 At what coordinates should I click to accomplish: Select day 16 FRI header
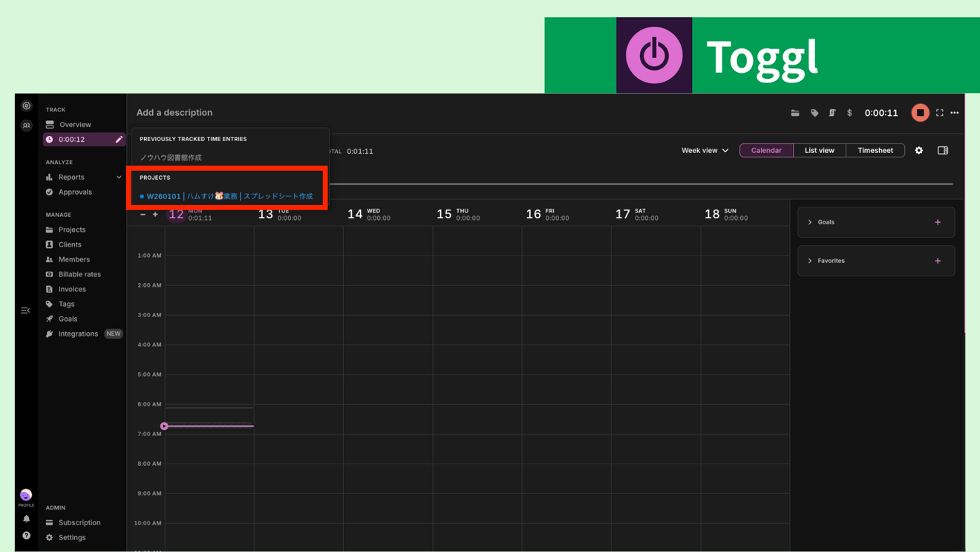point(547,214)
